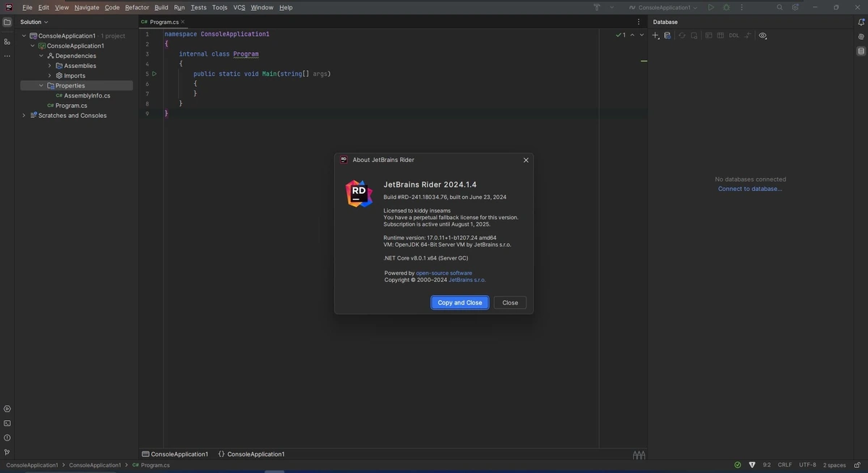Open query console icon in Database toolbar

[709, 35]
